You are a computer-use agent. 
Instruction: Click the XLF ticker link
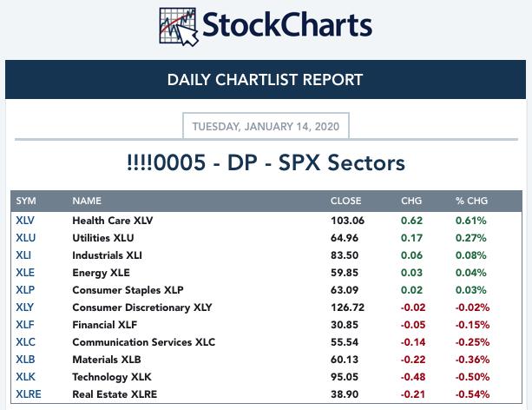[25, 325]
